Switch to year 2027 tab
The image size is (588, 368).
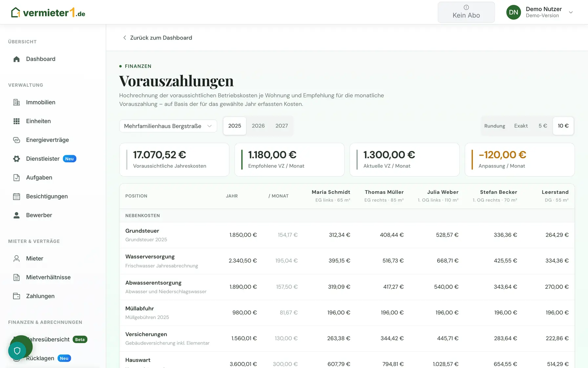(x=282, y=126)
